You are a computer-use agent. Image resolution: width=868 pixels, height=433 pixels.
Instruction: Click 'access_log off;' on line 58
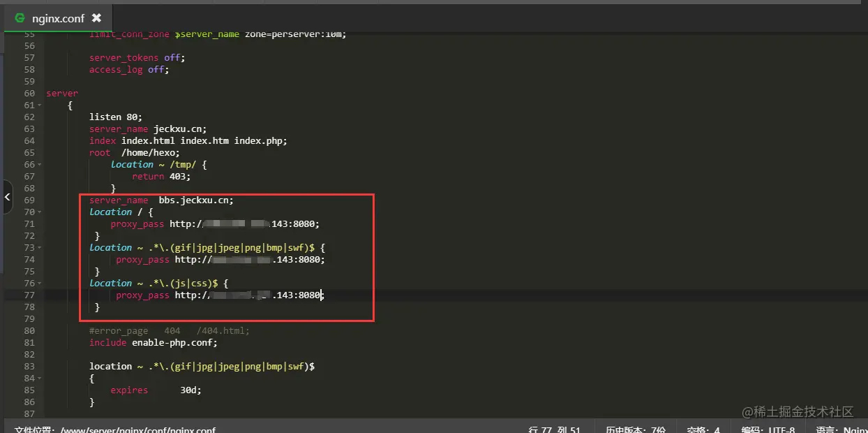coord(129,70)
